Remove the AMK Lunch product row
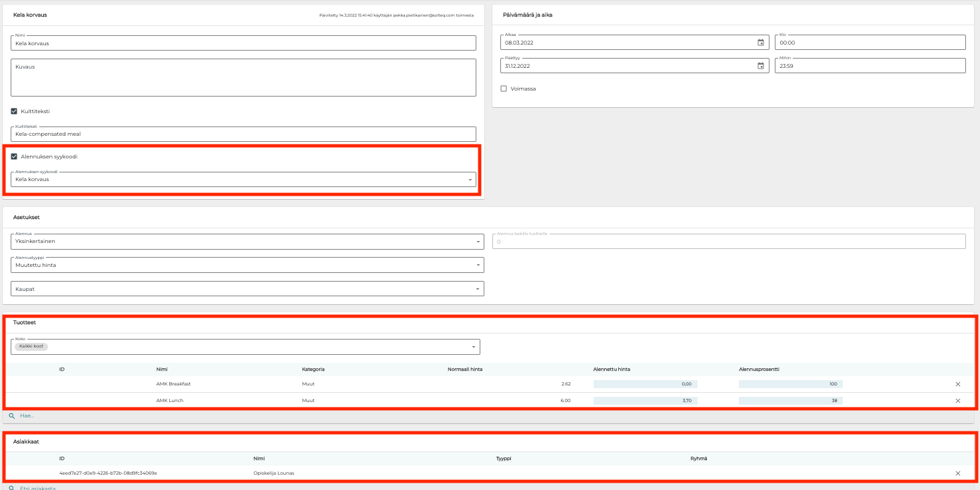 (957, 401)
